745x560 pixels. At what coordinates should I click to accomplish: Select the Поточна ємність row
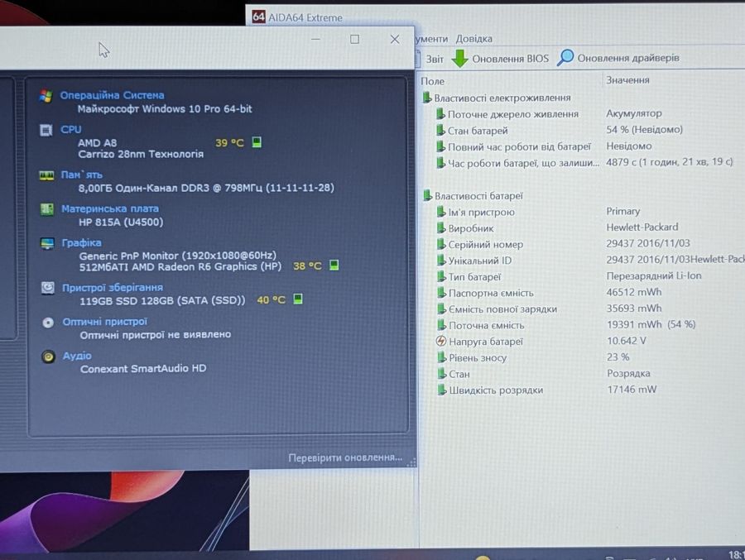[x=566, y=324]
